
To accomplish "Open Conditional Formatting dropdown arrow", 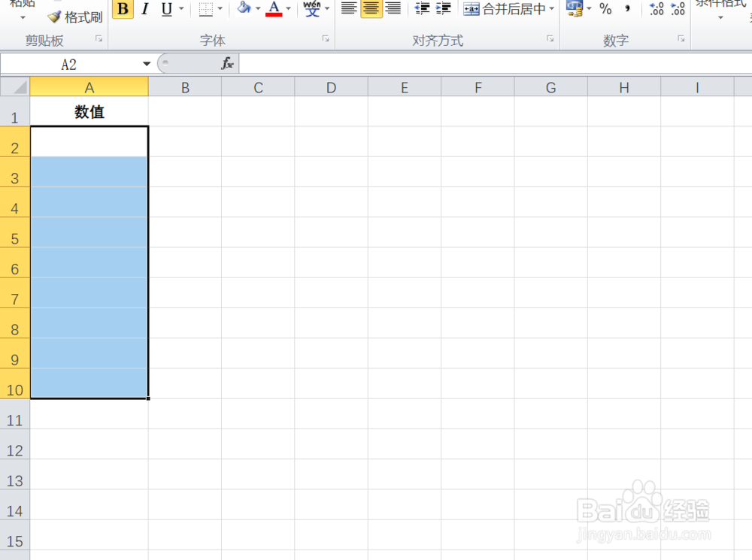I will click(720, 18).
